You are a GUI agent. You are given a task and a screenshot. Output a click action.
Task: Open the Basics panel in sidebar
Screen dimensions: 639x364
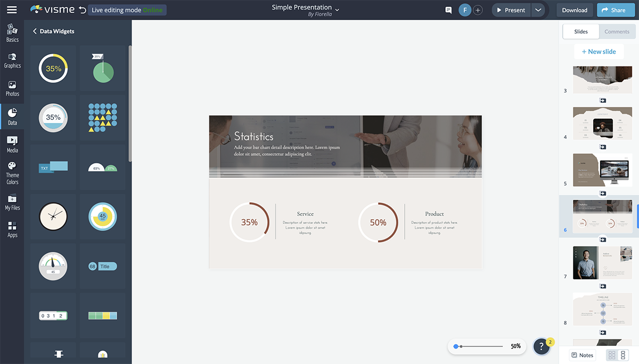(12, 33)
